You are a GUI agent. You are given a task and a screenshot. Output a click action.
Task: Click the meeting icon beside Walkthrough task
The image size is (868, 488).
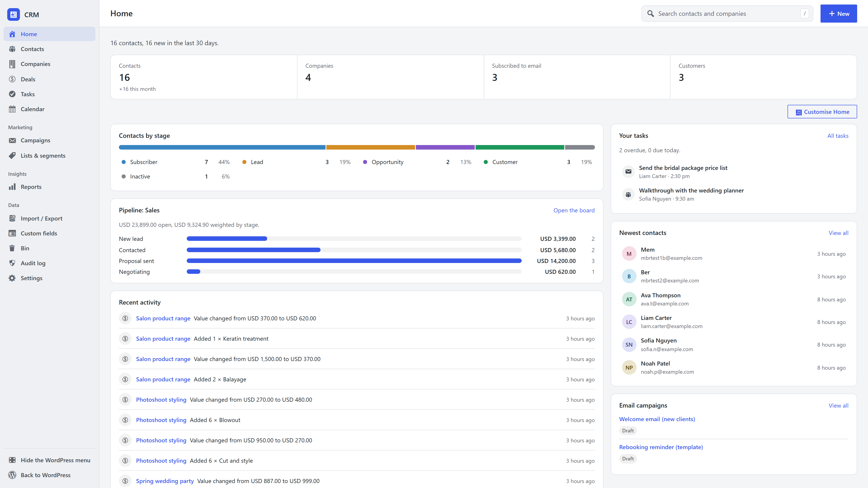628,195
